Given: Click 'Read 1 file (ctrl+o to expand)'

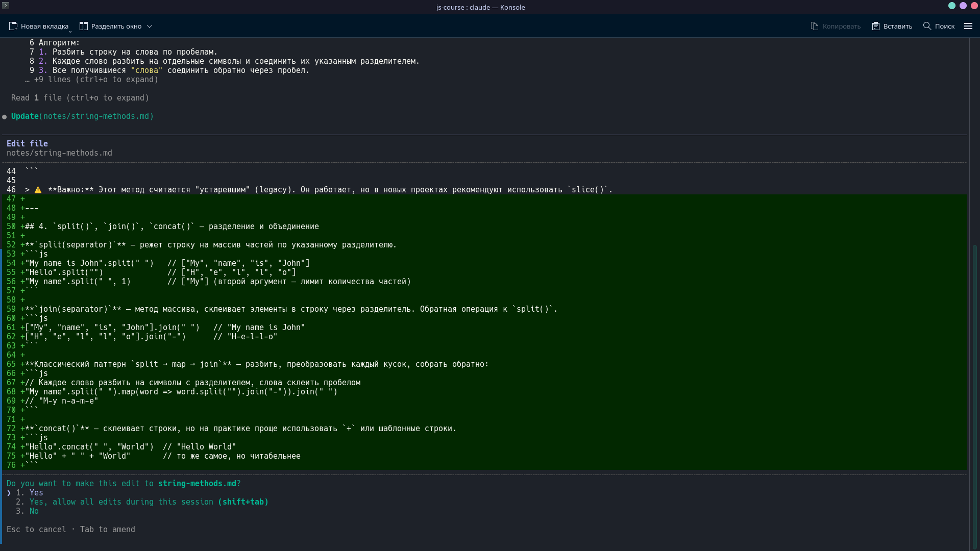Looking at the screenshot, I should [x=80, y=98].
